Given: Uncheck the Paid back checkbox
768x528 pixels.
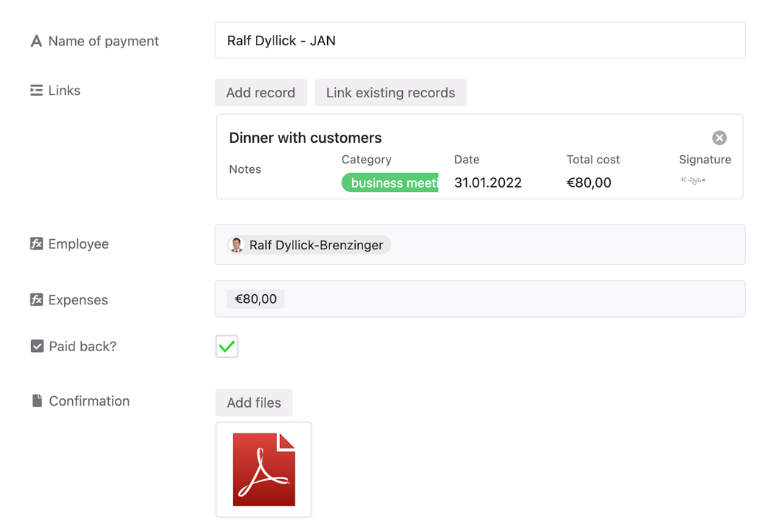Looking at the screenshot, I should tap(227, 347).
